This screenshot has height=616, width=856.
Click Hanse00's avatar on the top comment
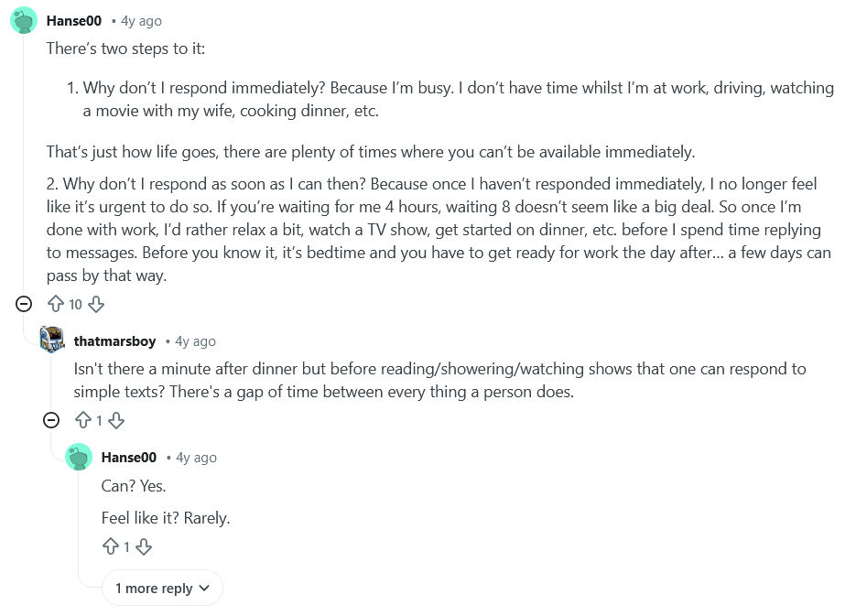pos(24,20)
